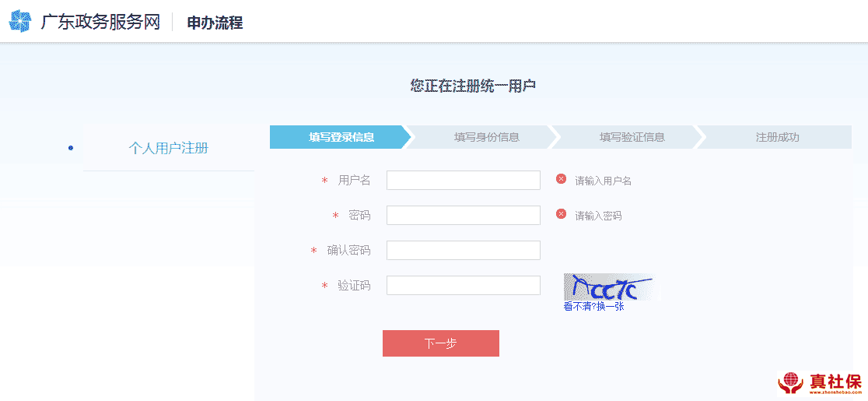Focus the 确认密码 text box
The width and height of the screenshot is (868, 401).
click(463, 250)
